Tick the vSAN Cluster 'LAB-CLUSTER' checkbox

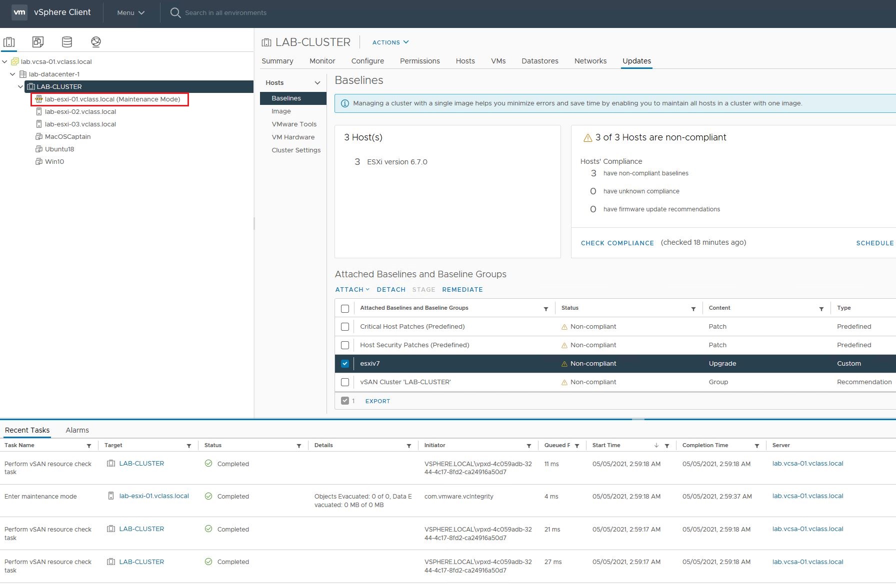click(345, 382)
